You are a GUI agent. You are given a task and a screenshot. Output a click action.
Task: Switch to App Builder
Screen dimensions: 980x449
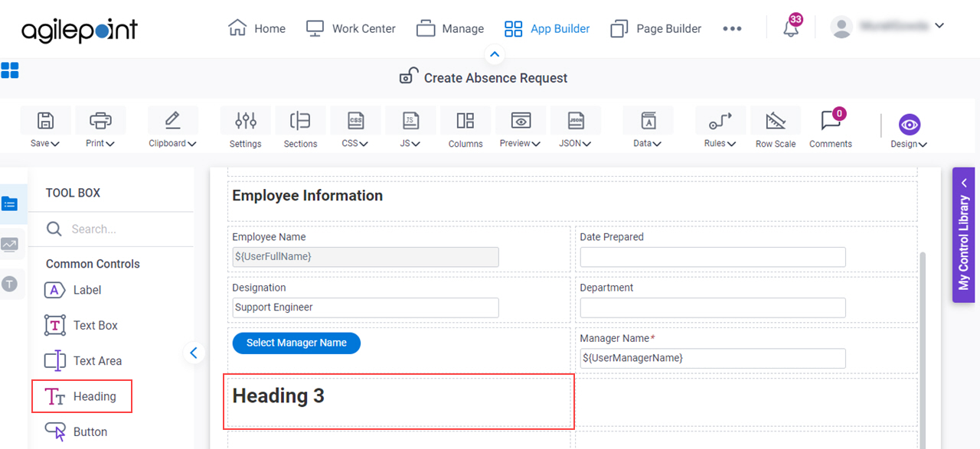[x=547, y=28]
